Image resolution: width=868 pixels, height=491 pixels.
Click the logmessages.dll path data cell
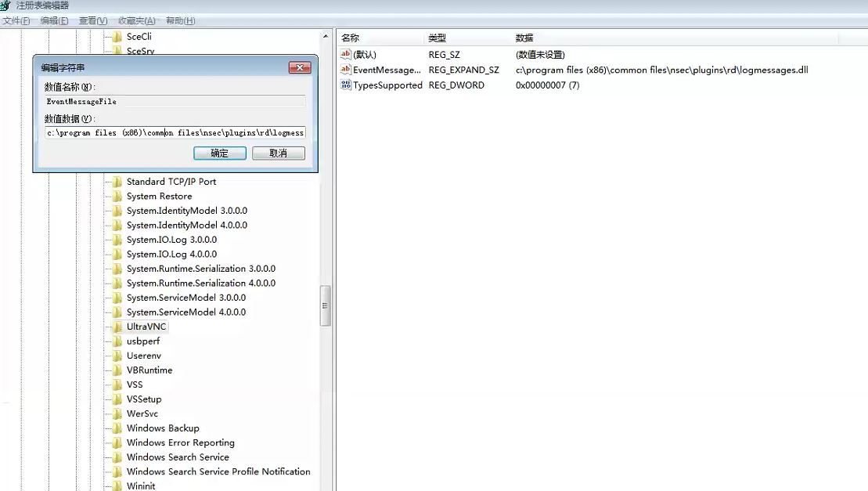[x=661, y=70]
